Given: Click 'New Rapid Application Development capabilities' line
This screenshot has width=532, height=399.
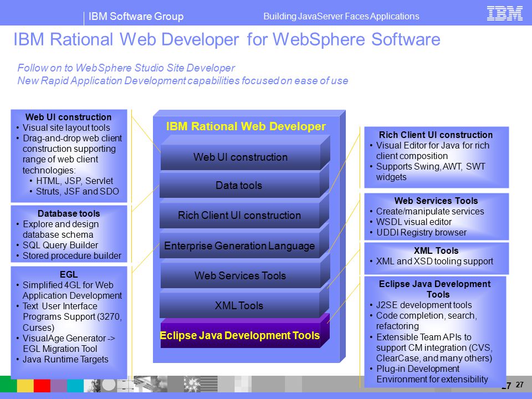Looking at the screenshot, I should [x=182, y=81].
